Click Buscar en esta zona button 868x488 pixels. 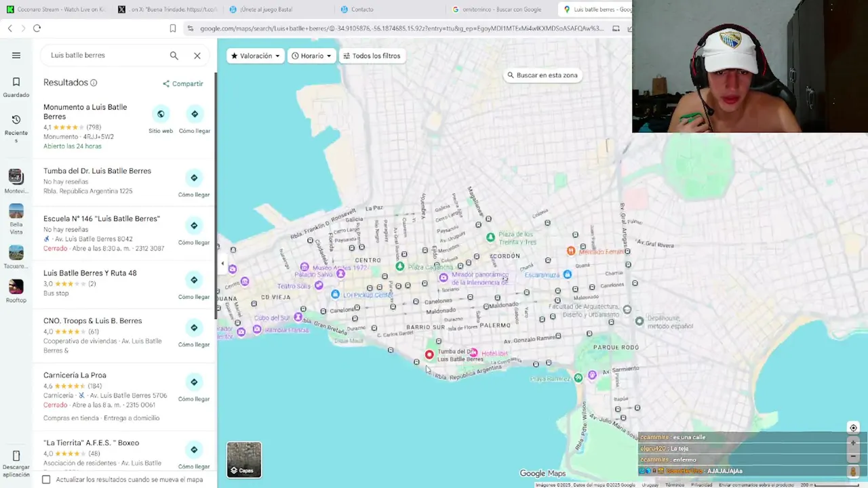(x=542, y=75)
